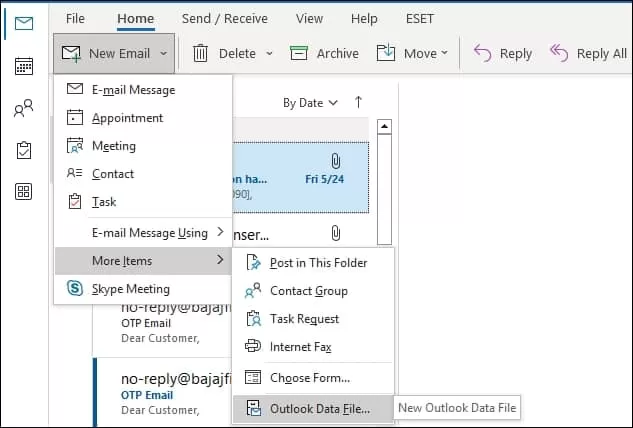633x428 pixels.
Task: Switch to Calendar view in sidebar
Action: click(x=24, y=66)
